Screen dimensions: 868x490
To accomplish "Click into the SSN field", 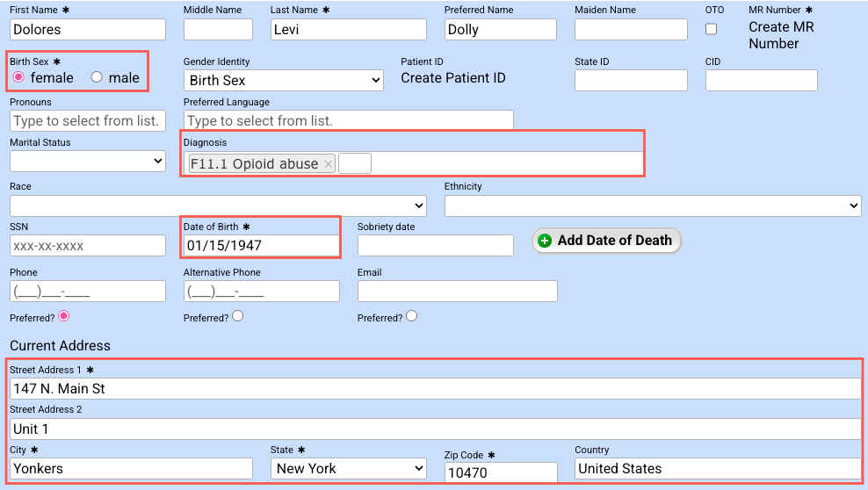I will (x=87, y=246).
